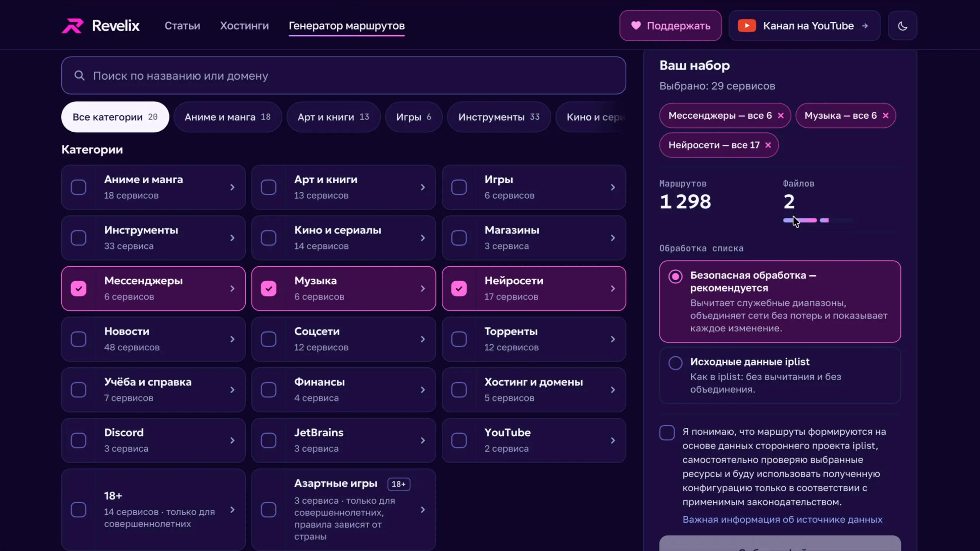
Task: Remove the Музыка — все 6 chip
Action: point(885,116)
